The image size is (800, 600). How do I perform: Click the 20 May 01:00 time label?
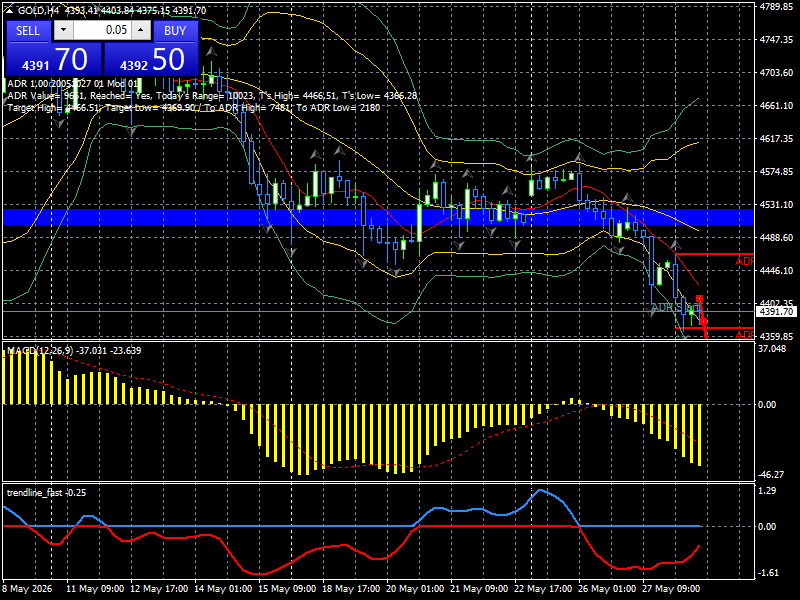(415, 589)
